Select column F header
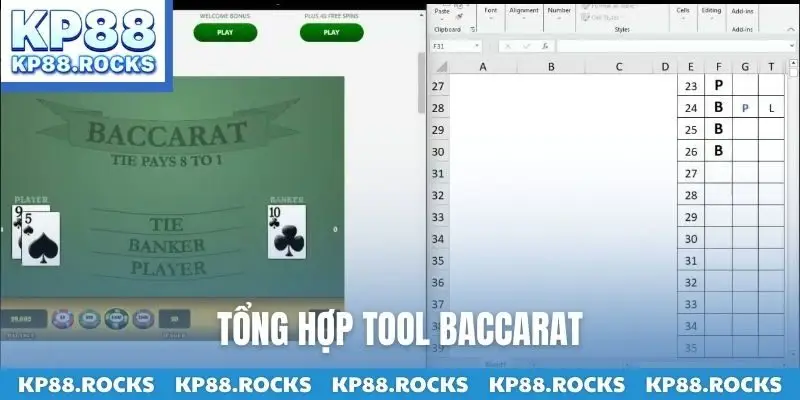 click(x=718, y=67)
